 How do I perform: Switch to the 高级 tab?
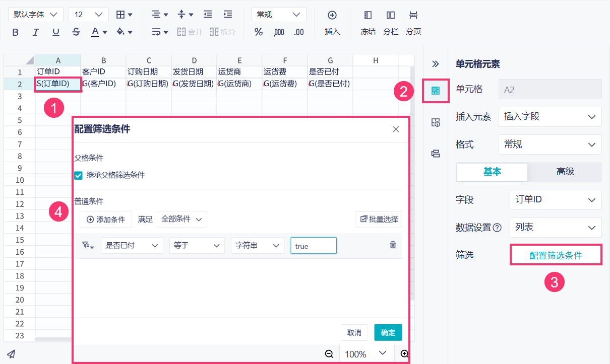565,172
